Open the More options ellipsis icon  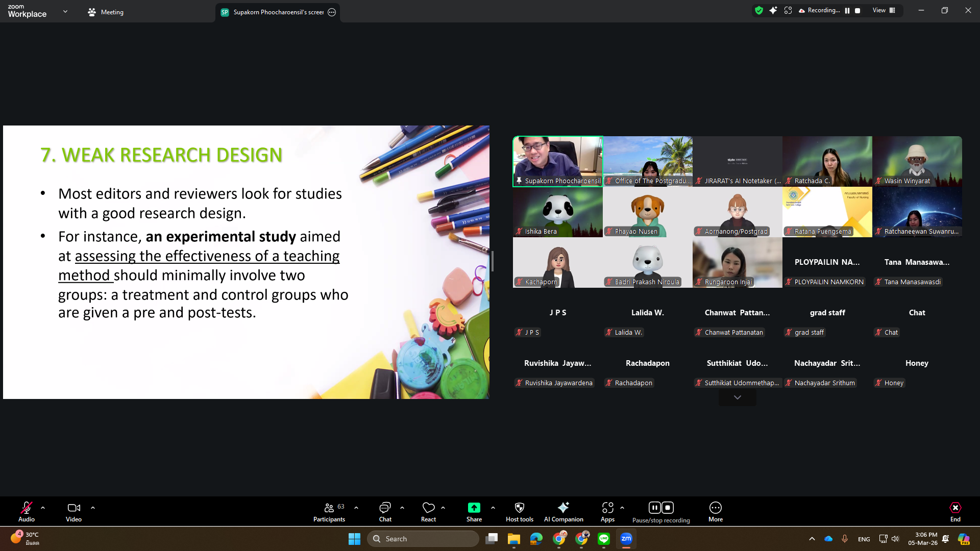(715, 508)
